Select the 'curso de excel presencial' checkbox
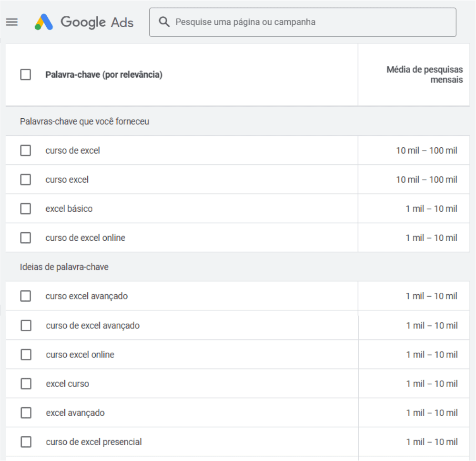476x461 pixels. coord(26,442)
